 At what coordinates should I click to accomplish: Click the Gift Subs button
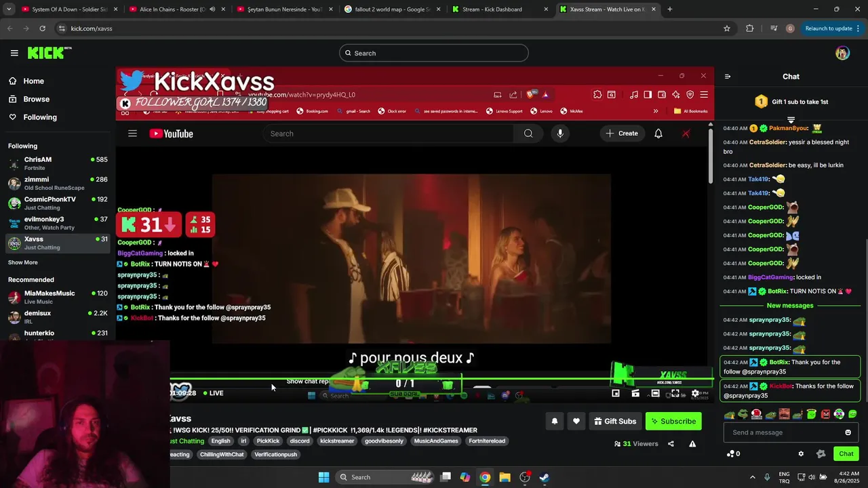[615, 421]
